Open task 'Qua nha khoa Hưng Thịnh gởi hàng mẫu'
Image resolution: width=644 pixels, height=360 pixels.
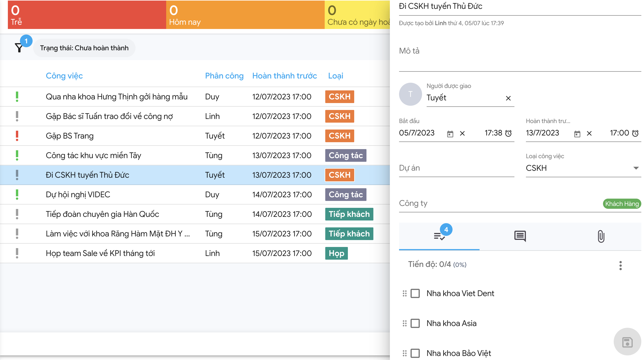click(117, 97)
